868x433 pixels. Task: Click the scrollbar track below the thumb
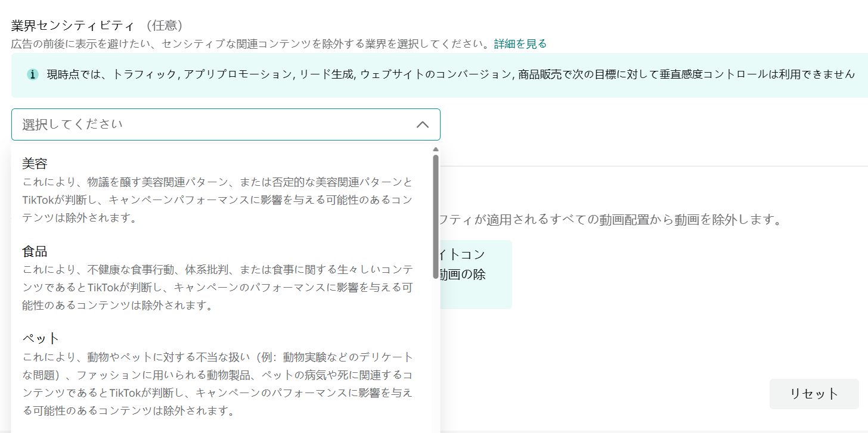pyautogui.click(x=436, y=357)
